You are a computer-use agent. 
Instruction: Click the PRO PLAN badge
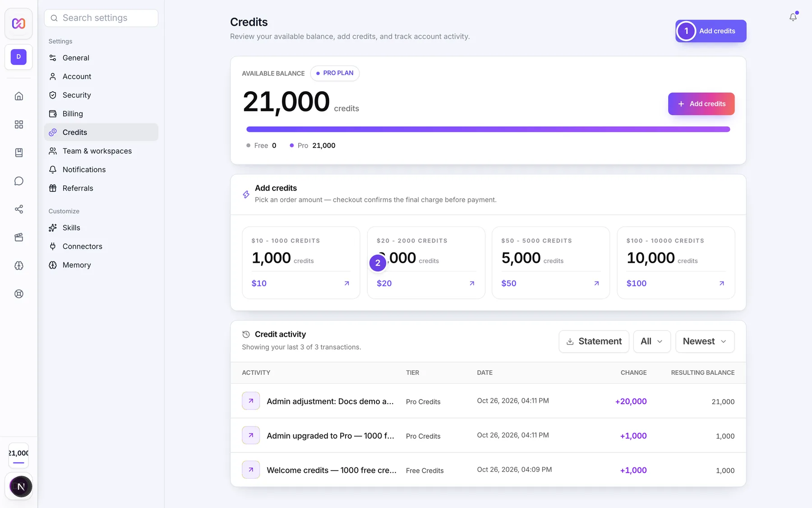click(335, 73)
